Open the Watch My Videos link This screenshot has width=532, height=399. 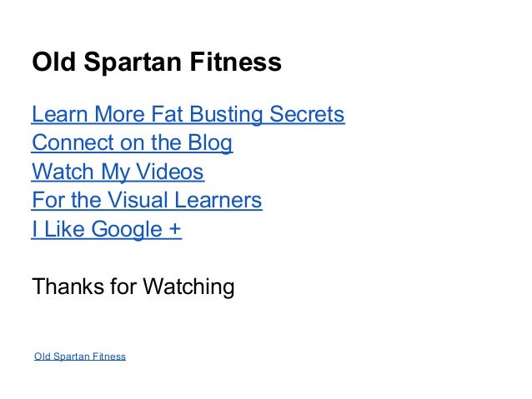(x=118, y=172)
